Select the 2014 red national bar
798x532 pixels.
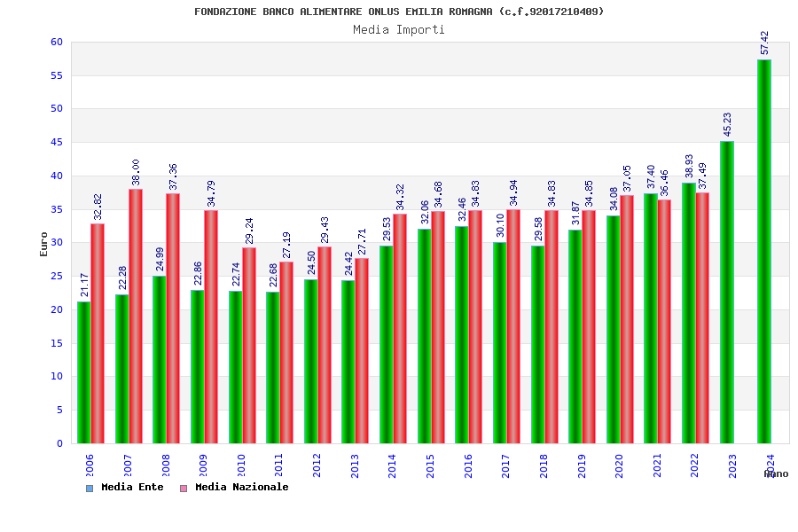pyautogui.click(x=400, y=328)
